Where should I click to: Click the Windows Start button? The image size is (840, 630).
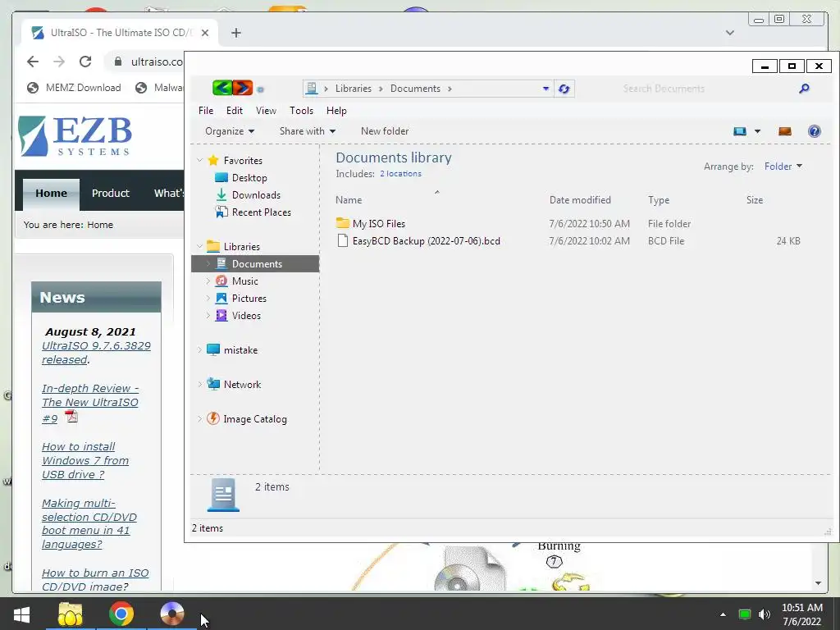pos(21,614)
